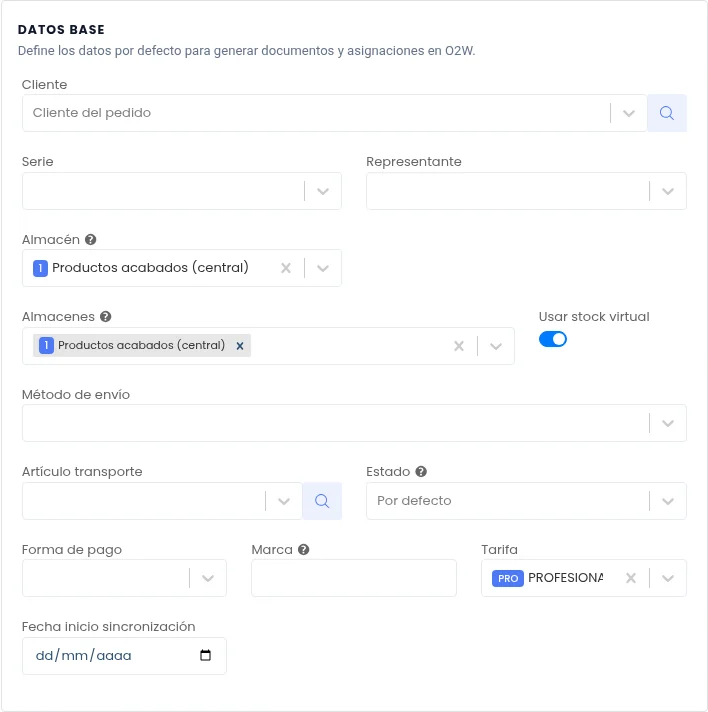The height and width of the screenshot is (712, 708).
Task: Open the Serie dropdown
Action: (323, 191)
